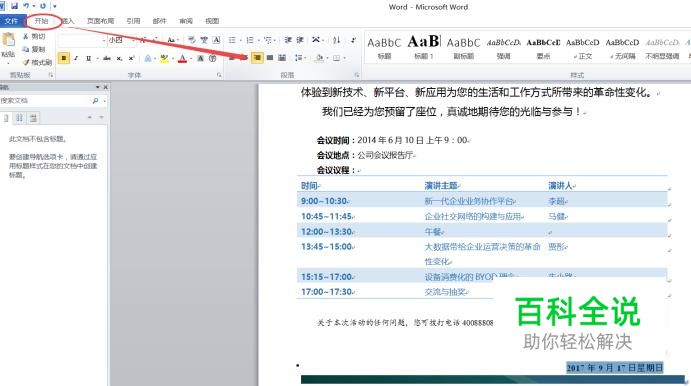Open search options dropdown next to magnifier
This screenshot has width=691, height=386.
tap(104, 101)
